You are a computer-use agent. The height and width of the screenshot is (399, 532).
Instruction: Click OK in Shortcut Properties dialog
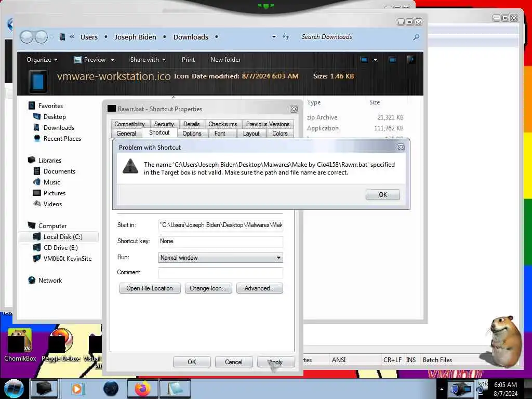(x=192, y=362)
